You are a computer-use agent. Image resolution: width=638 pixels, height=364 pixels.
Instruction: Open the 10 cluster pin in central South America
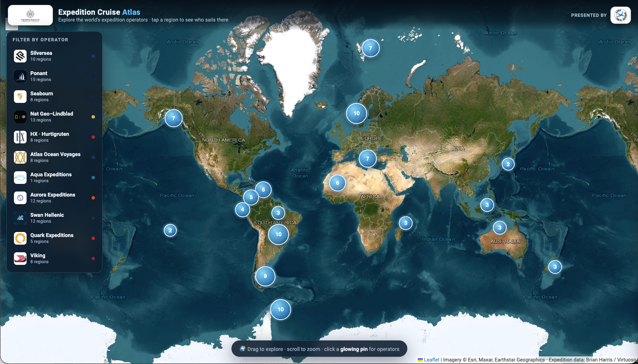click(278, 234)
